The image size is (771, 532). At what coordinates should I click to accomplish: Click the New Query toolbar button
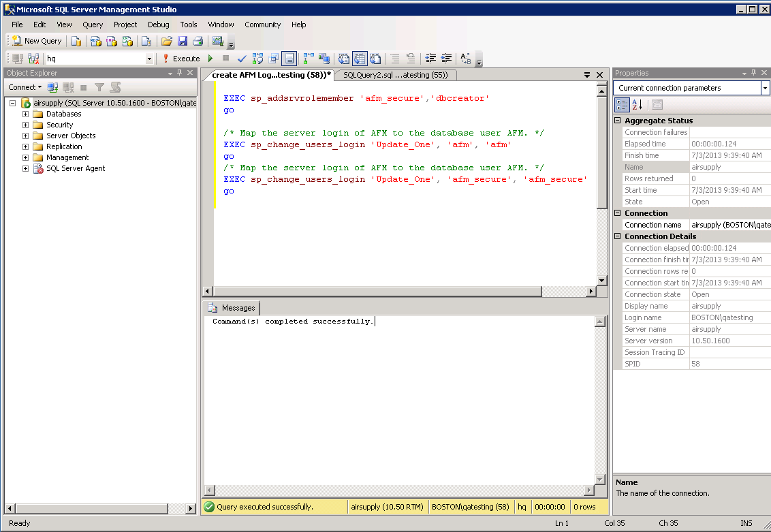tap(37, 42)
